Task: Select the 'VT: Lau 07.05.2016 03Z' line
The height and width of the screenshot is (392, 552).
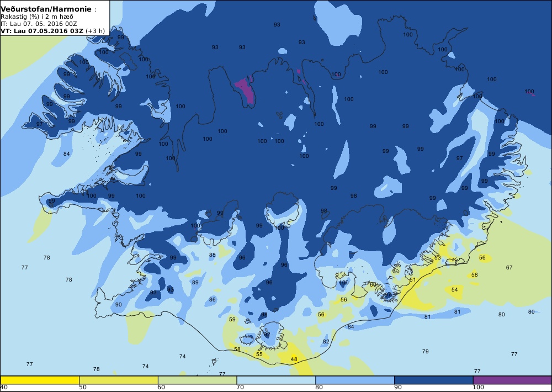Action: click(42, 30)
